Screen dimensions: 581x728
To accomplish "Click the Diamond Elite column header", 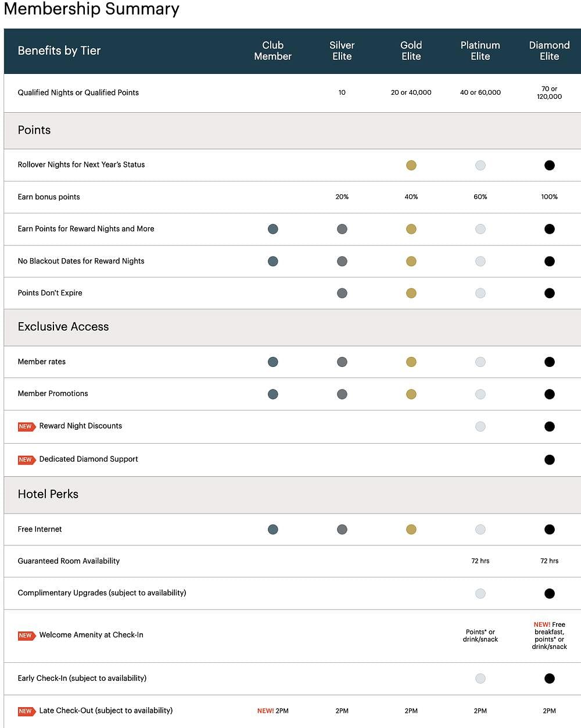I will coord(550,51).
